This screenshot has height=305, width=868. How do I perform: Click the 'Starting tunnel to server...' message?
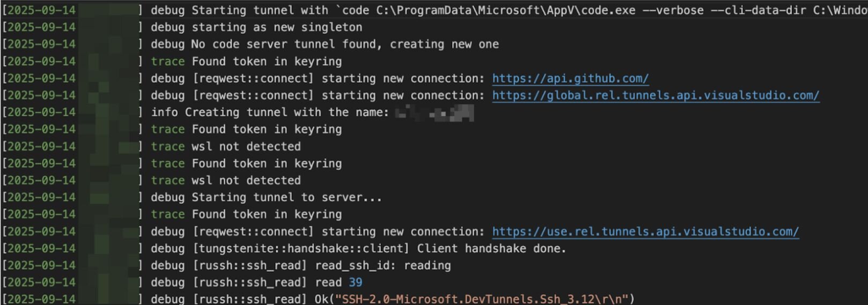click(x=286, y=198)
